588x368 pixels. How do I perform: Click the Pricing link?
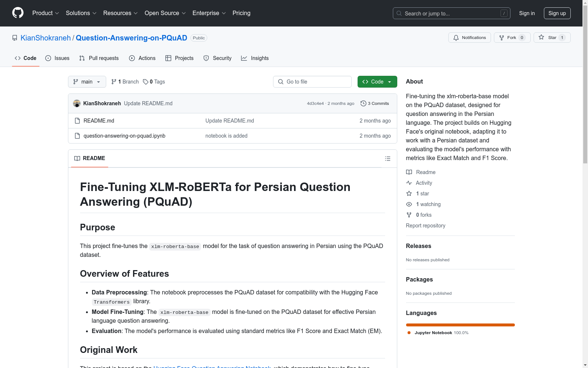[x=241, y=13]
